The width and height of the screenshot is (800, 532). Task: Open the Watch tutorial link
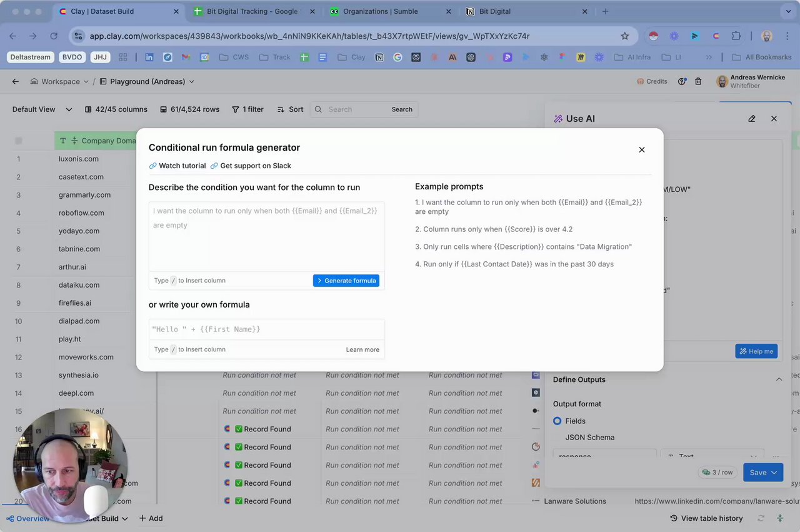(x=177, y=166)
